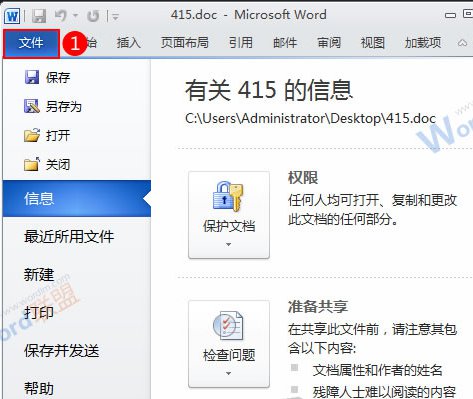Click the 打开 open folder icon
Image resolution: width=473 pixels, height=399 pixels.
[x=32, y=135]
